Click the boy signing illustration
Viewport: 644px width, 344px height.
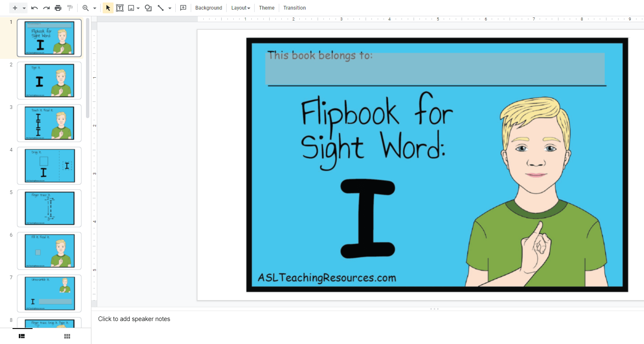537,192
